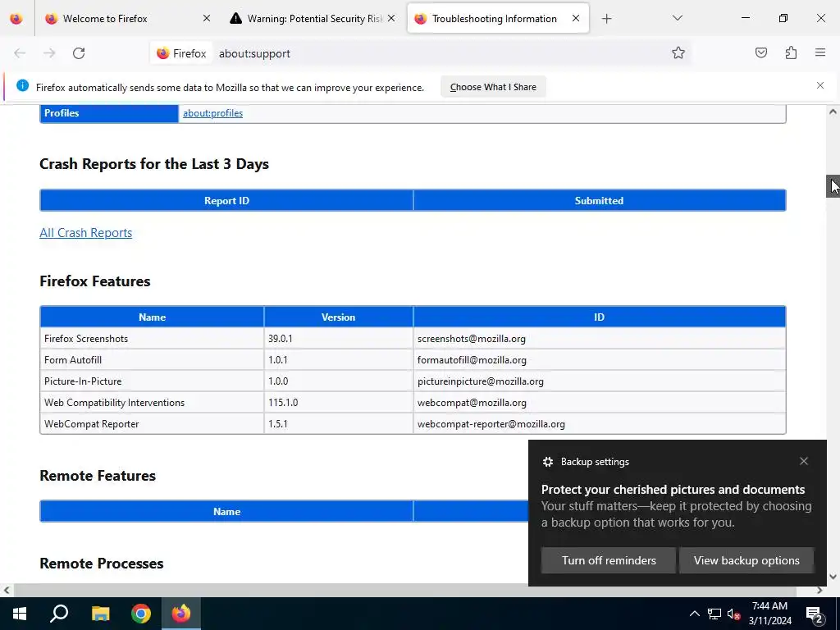
Task: Open Save to Pocket
Action: (x=761, y=53)
